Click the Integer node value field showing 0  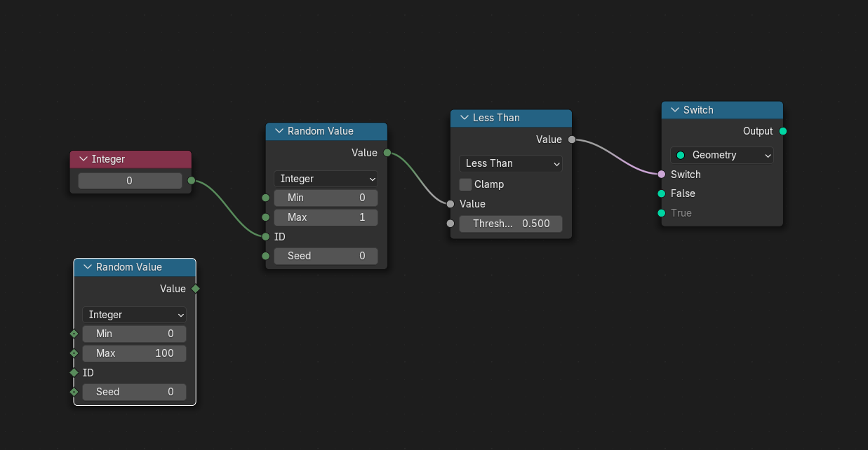point(130,181)
